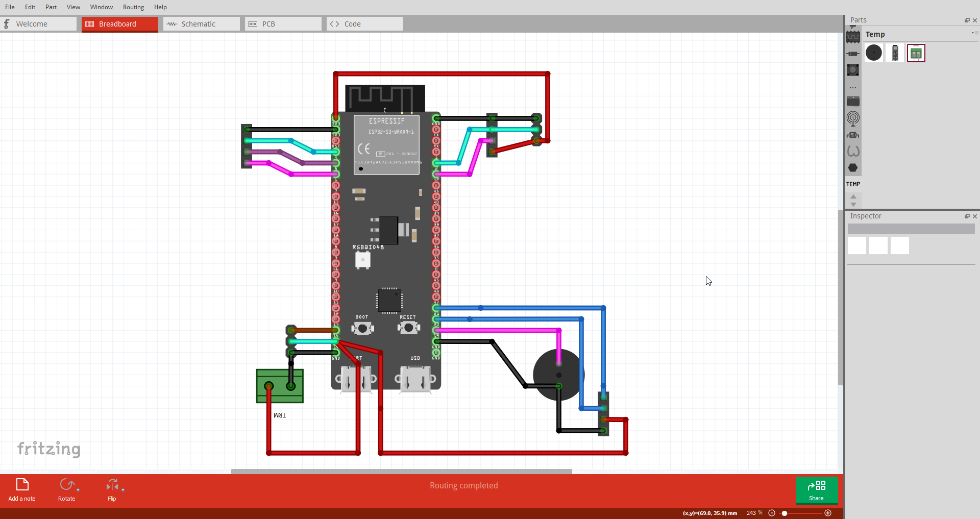Open the Help menu
Image resolution: width=980 pixels, height=519 pixels.
click(x=160, y=7)
